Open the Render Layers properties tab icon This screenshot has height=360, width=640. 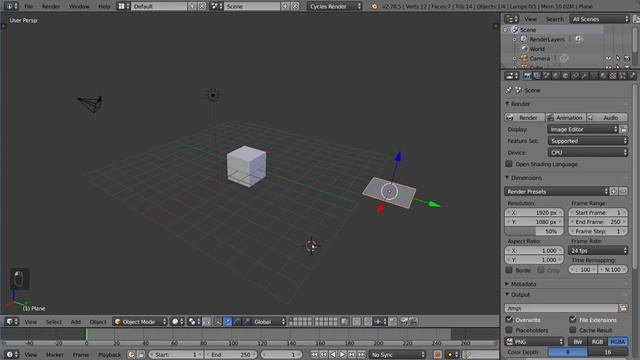tap(537, 76)
